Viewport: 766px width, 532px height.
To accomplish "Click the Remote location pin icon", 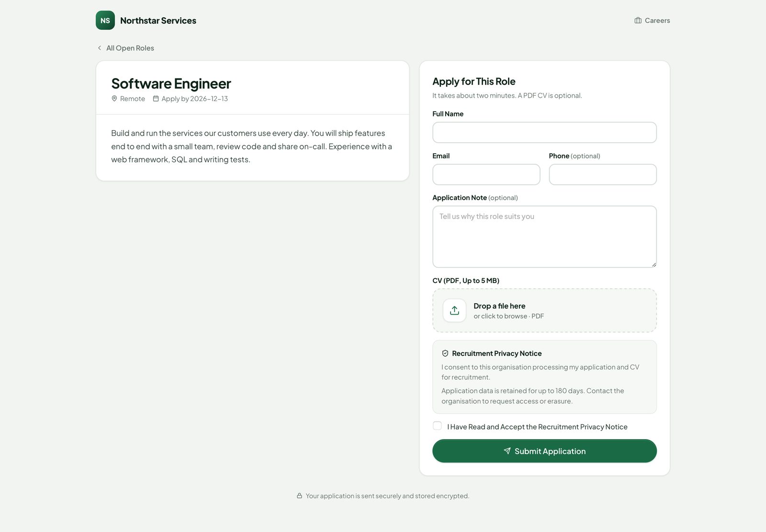I will [x=114, y=99].
